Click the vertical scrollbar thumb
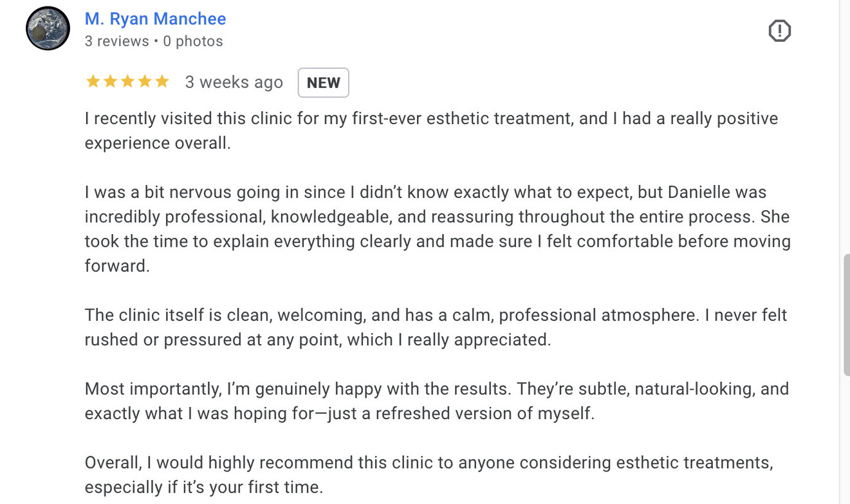Image resolution: width=850 pixels, height=504 pixels. coord(845,315)
